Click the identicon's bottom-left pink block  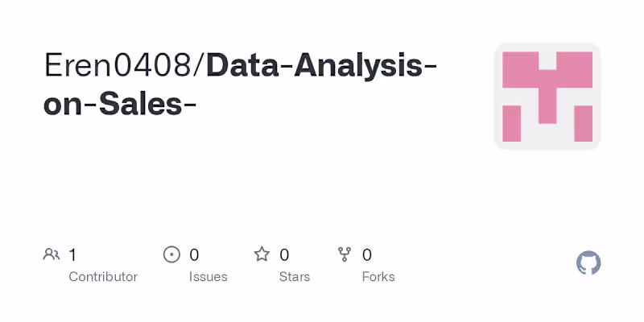coord(511,123)
